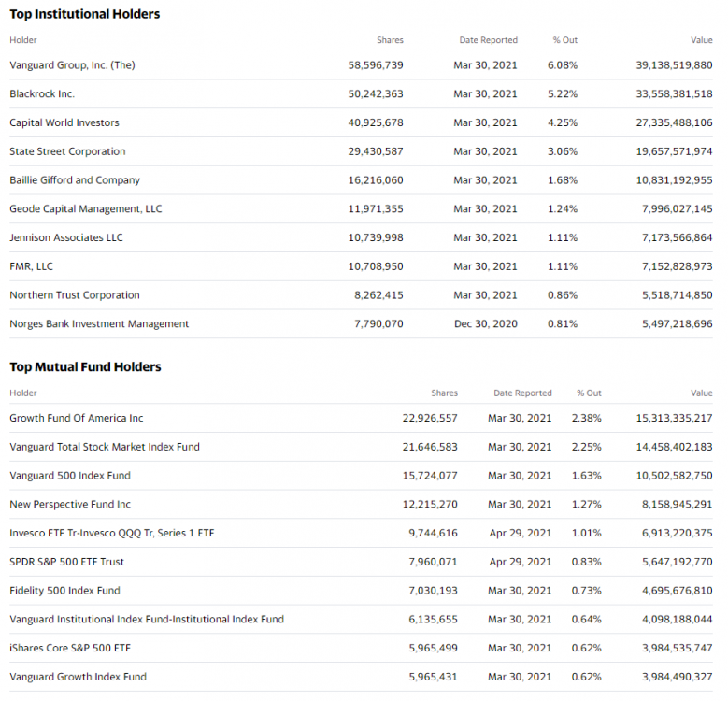Viewport: 728px width, 701px height.
Task: Select Blackrock Inc. in institutional holders
Action: coord(42,94)
